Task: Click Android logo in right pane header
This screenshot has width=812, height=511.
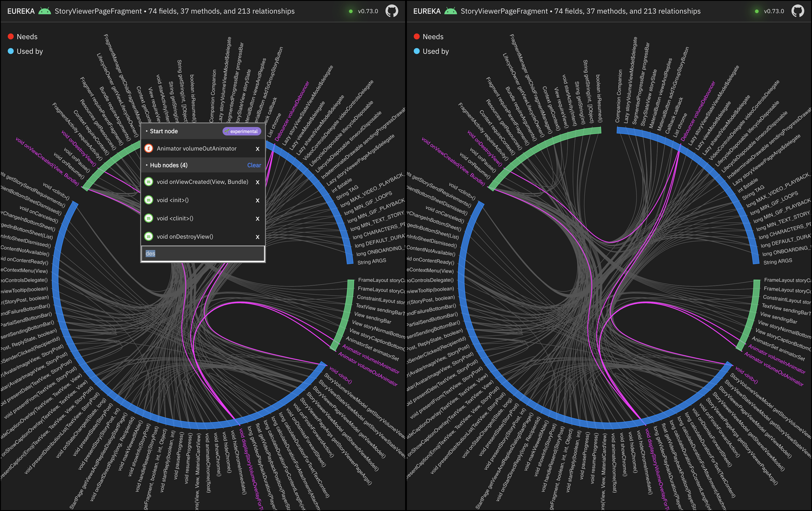Action: point(451,11)
